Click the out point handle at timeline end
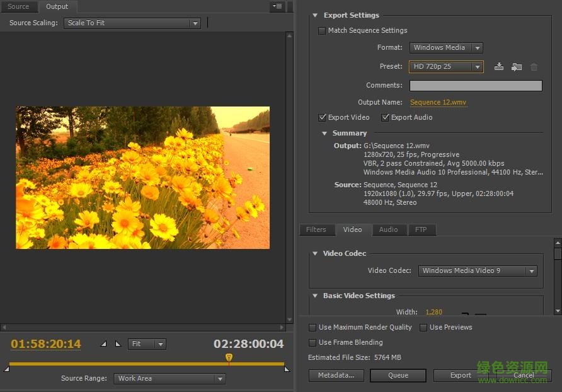562x392 pixels. click(287, 368)
